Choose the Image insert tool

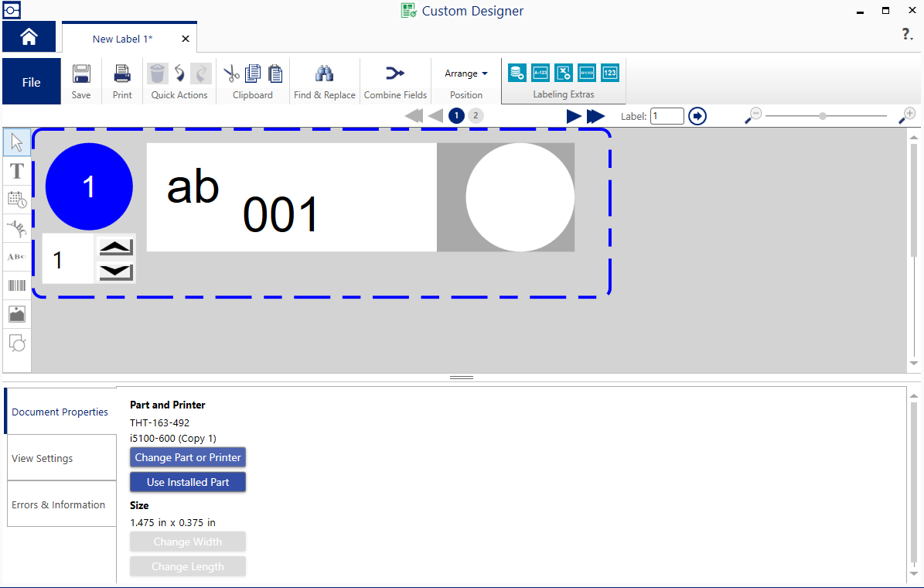point(17,313)
